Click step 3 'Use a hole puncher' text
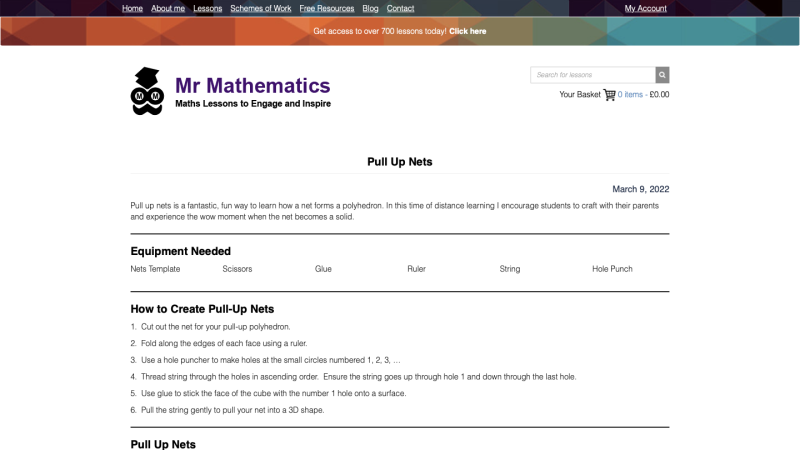Image resolution: width=800 pixels, height=450 pixels. point(270,360)
